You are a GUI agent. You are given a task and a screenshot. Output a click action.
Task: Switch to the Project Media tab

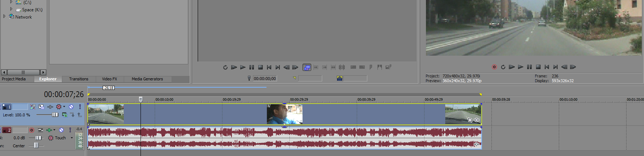pyautogui.click(x=14, y=79)
